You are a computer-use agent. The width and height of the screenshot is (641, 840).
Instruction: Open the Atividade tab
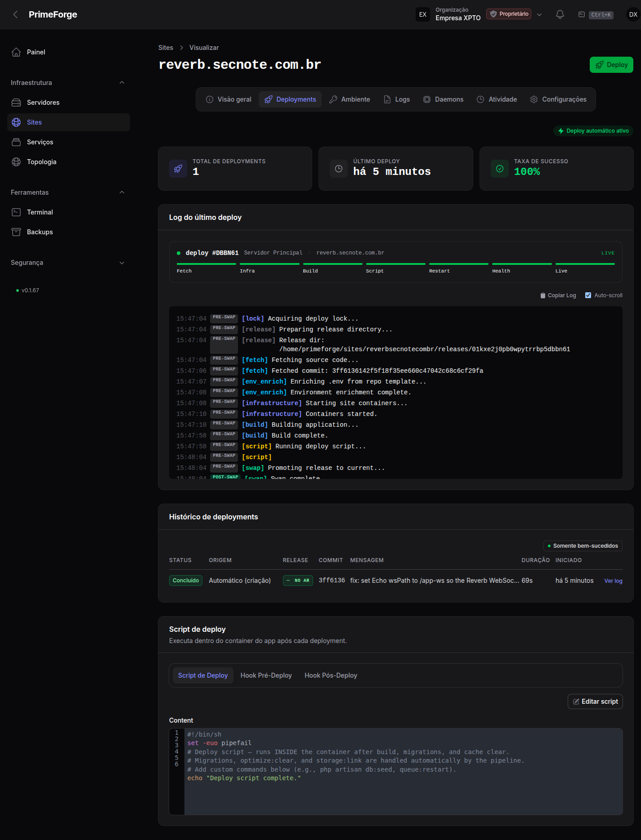[x=497, y=99]
